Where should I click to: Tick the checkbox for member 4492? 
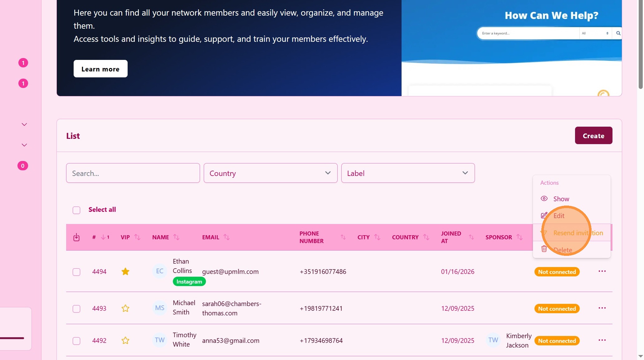coord(76,341)
